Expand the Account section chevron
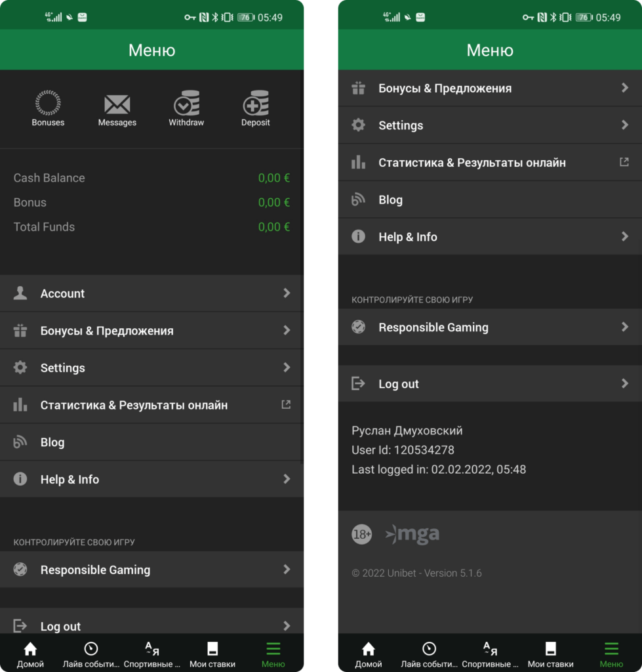The image size is (642, 672). point(286,293)
